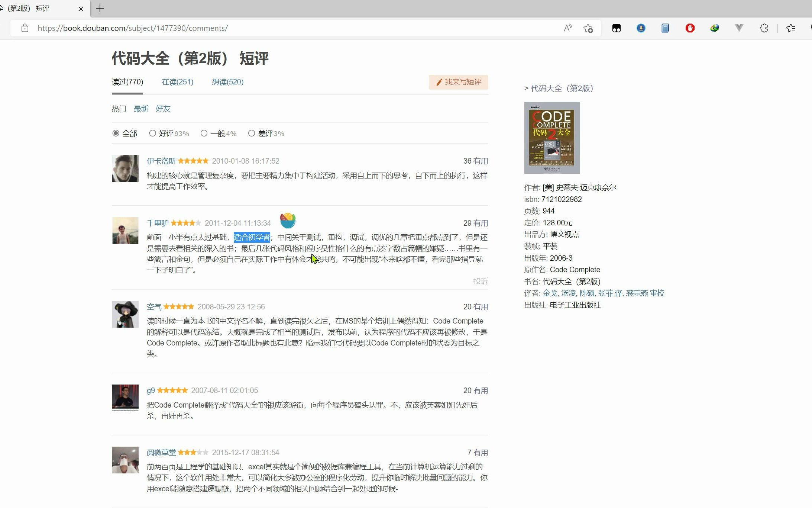
Task: Open 伊卡洛斯 user avatar
Action: 125,168
